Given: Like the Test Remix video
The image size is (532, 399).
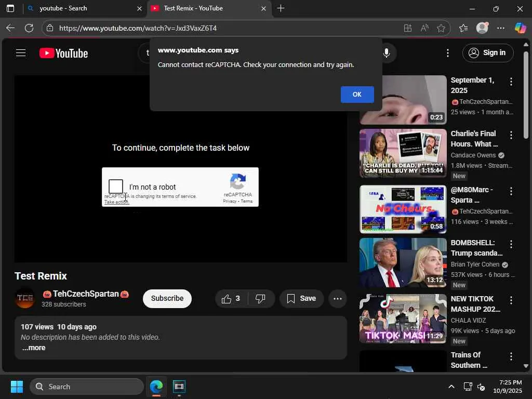Looking at the screenshot, I should [231, 299].
